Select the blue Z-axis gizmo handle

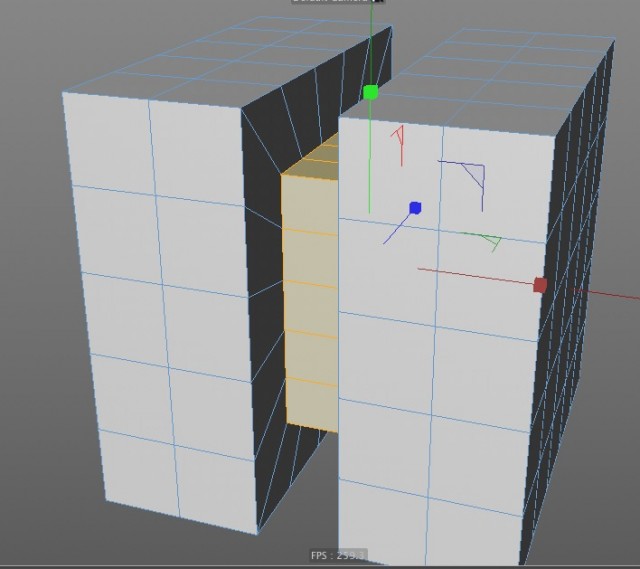click(x=415, y=208)
